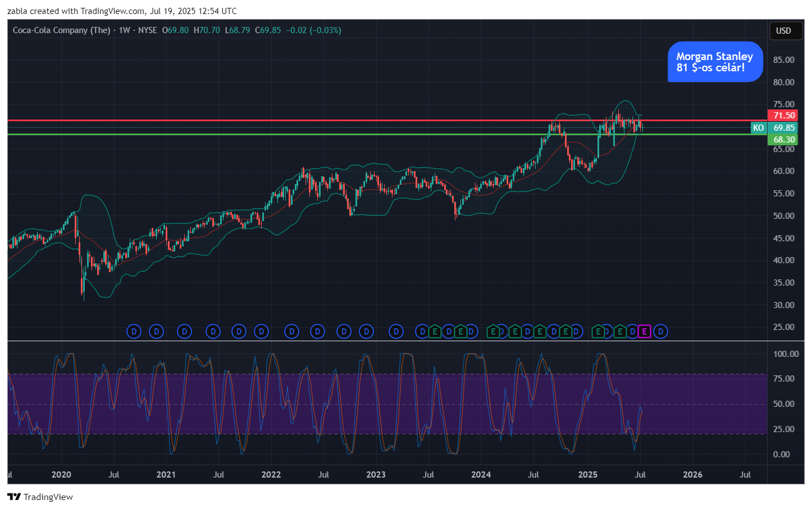
Task: Click the change value −0.02 (−0.03%)
Action: [313, 30]
